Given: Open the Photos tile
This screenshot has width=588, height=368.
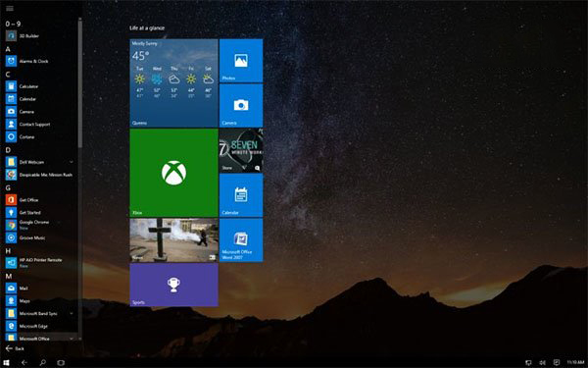Looking at the screenshot, I should [x=241, y=61].
